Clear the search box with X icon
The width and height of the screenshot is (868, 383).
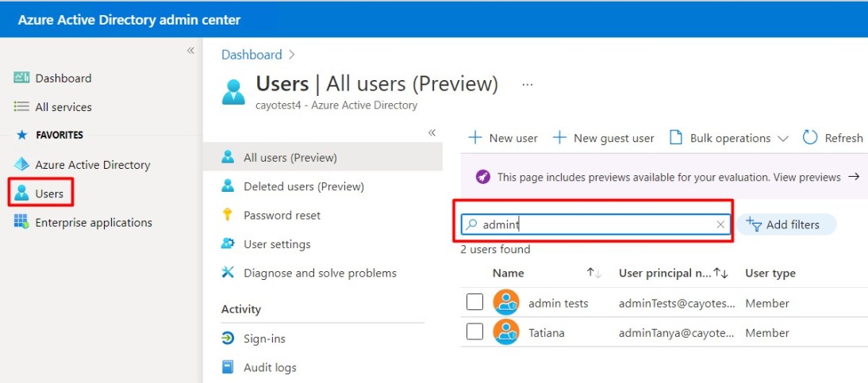tap(720, 224)
